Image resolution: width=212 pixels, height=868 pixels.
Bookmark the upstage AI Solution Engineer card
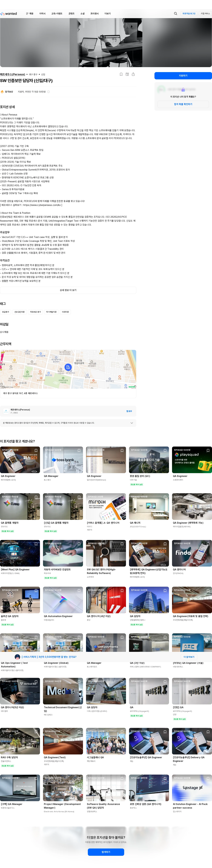coord(208,779)
